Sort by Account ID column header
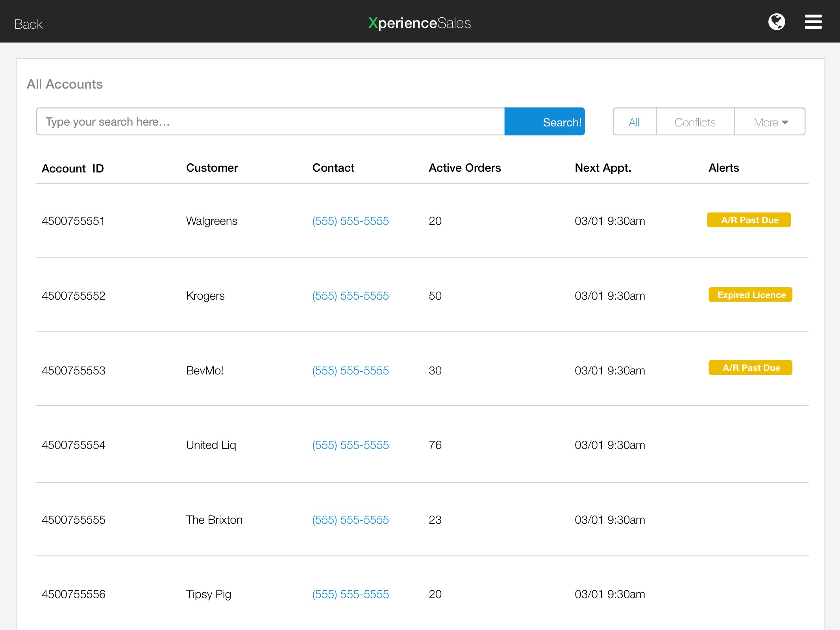The height and width of the screenshot is (630, 840). pyautogui.click(x=73, y=169)
